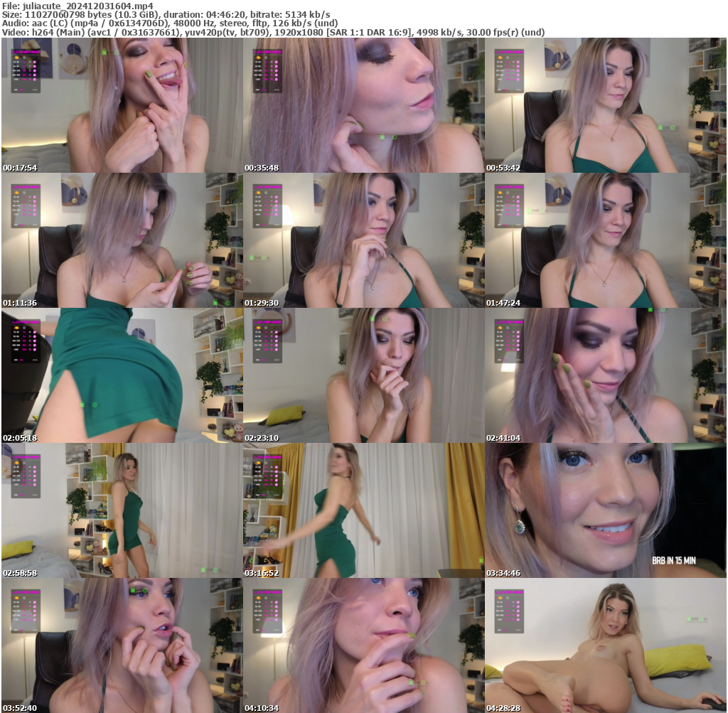This screenshot has width=728, height=713.
Task: Click the pink tip amount value on second row
Action: (x=23, y=66)
